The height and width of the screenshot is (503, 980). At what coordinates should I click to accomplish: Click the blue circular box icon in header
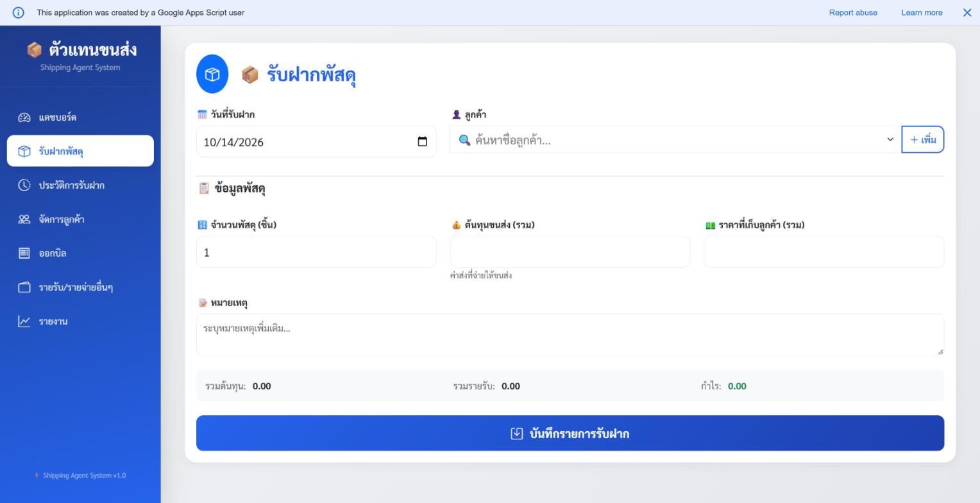click(x=212, y=74)
